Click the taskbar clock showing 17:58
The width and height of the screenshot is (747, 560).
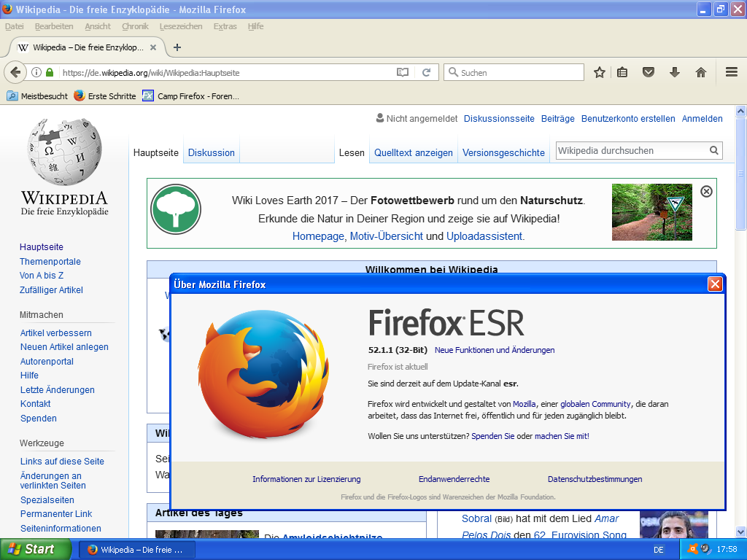tap(727, 550)
